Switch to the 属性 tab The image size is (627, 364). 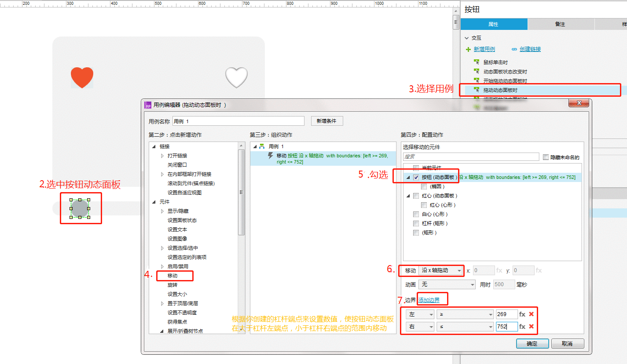coord(493,24)
